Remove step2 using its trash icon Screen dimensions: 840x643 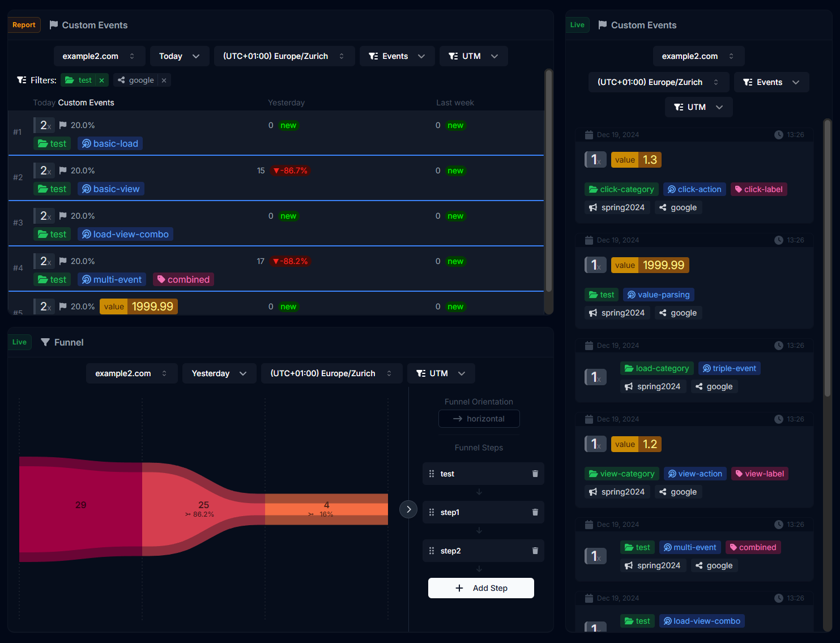535,551
